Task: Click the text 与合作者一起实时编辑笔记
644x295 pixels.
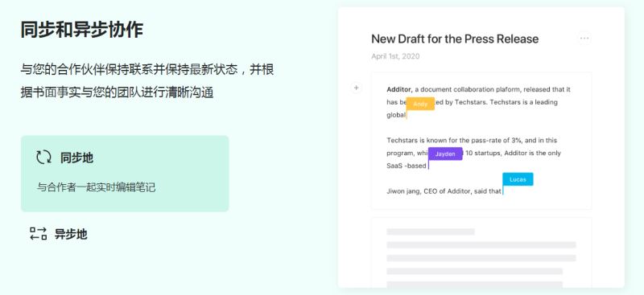Action: click(97, 188)
